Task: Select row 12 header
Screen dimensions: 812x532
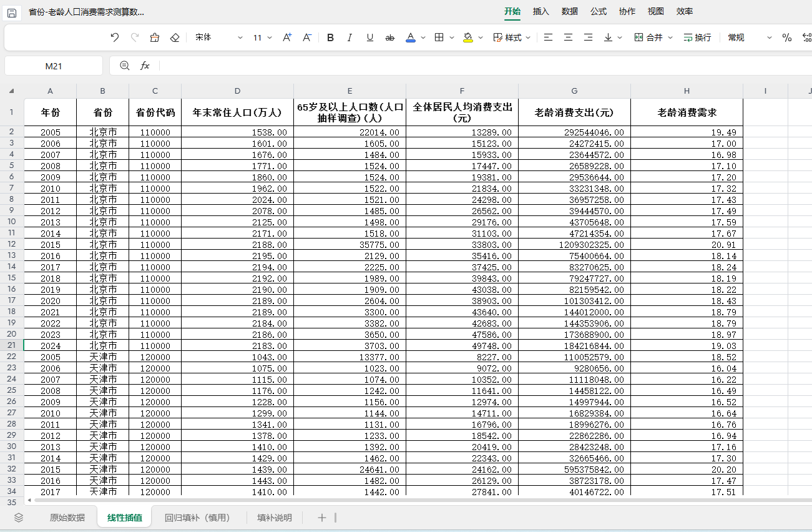Action: click(11, 244)
